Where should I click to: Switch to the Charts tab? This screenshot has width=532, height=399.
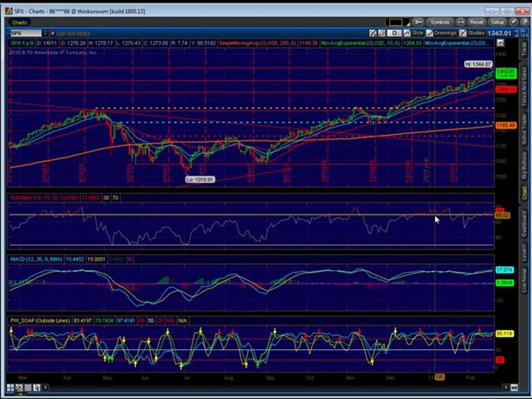[19, 22]
